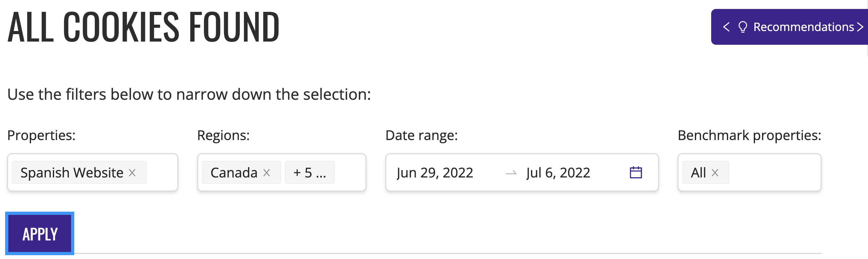Remove the Spanish Website property tag

pos(132,173)
